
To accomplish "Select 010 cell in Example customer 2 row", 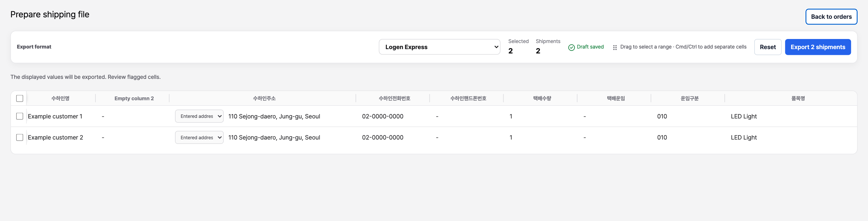I will tap(688, 137).
